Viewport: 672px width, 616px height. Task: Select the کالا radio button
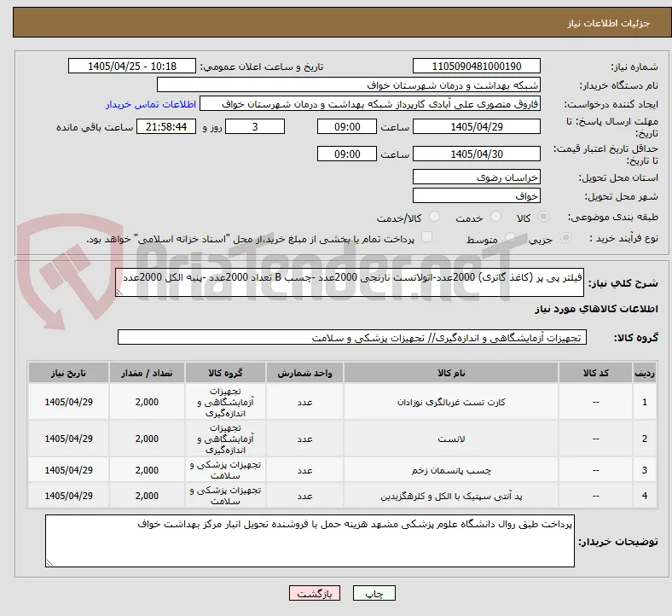[543, 217]
